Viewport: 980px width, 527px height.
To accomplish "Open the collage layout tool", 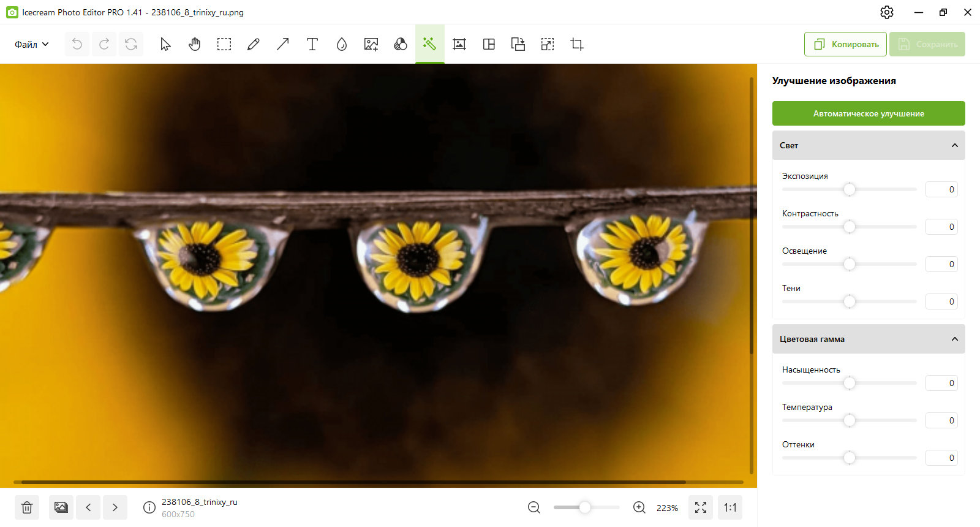I will point(489,44).
